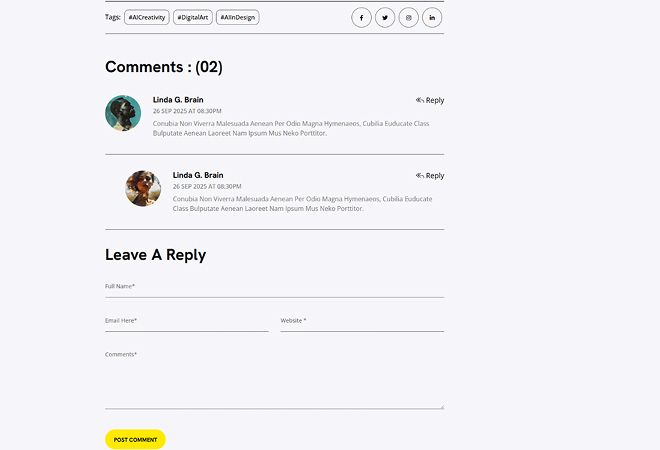
Task: Open first commenter's teal avatar
Action: (123, 113)
